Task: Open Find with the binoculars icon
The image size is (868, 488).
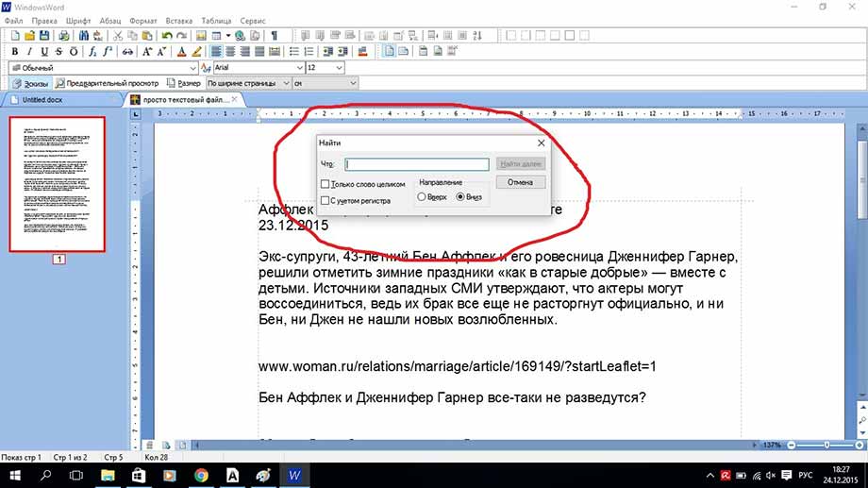Action: pyautogui.click(x=84, y=36)
